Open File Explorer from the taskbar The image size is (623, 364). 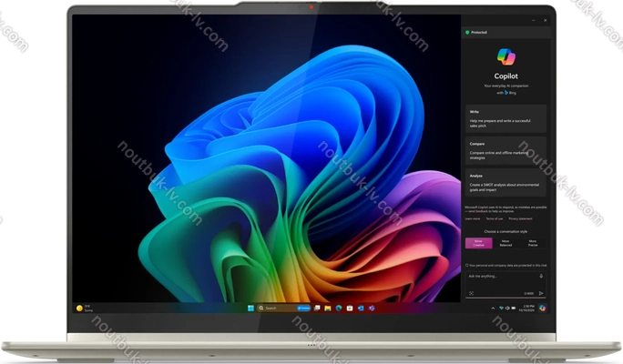click(x=326, y=308)
